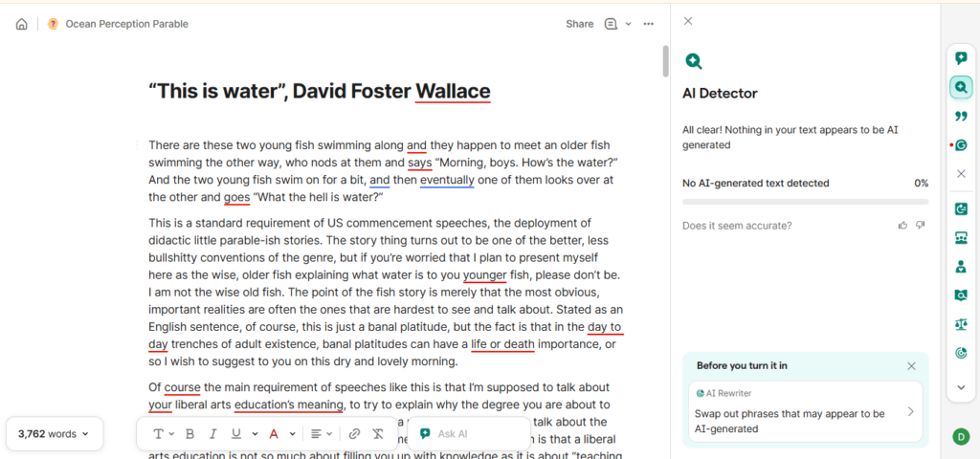Click the Ask AI input field
This screenshot has height=459, width=980.
pos(469,433)
